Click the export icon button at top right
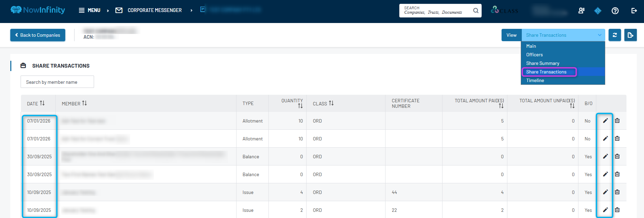 tap(630, 35)
